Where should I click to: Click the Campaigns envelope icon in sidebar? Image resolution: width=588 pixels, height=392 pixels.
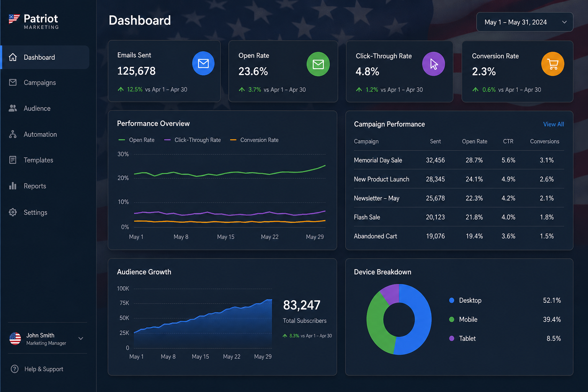(x=13, y=82)
